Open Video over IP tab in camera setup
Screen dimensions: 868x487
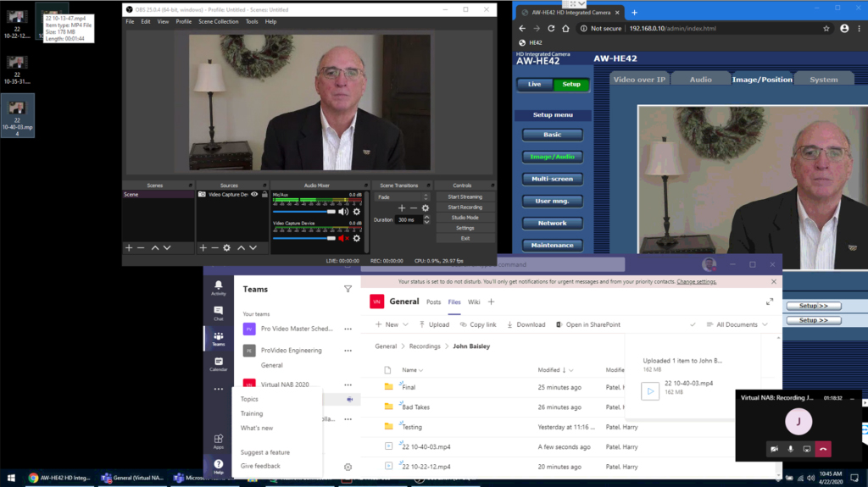639,80
